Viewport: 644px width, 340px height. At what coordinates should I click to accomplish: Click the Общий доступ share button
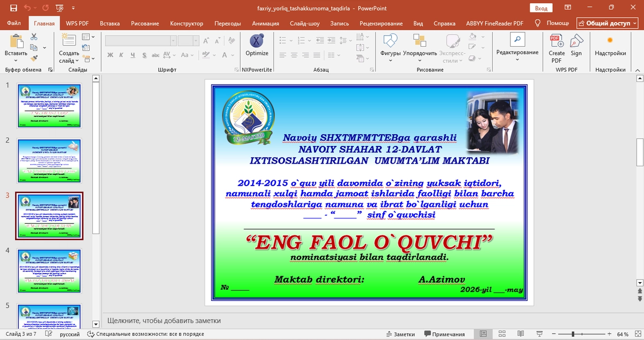[608, 23]
